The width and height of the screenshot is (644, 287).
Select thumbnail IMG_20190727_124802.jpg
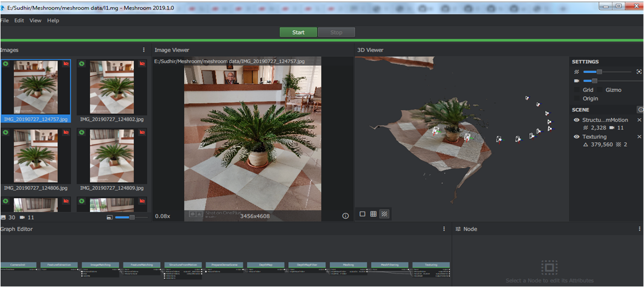(112, 91)
